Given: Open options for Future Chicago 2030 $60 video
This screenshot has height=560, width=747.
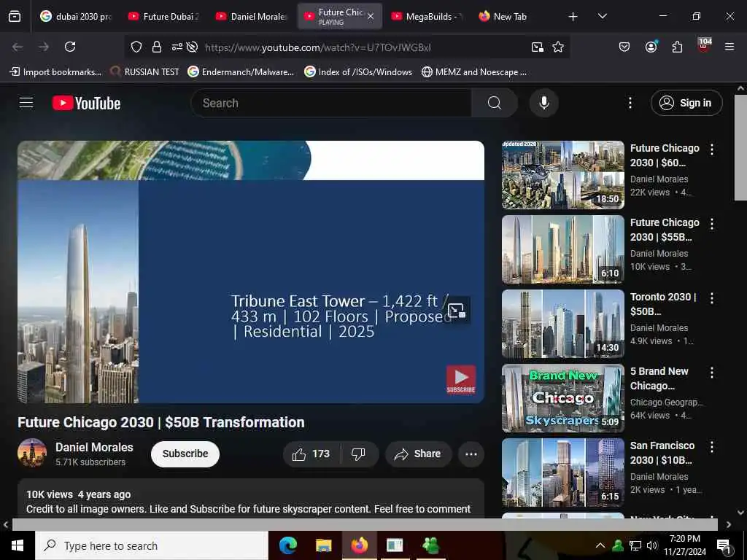Looking at the screenshot, I should pyautogui.click(x=712, y=149).
